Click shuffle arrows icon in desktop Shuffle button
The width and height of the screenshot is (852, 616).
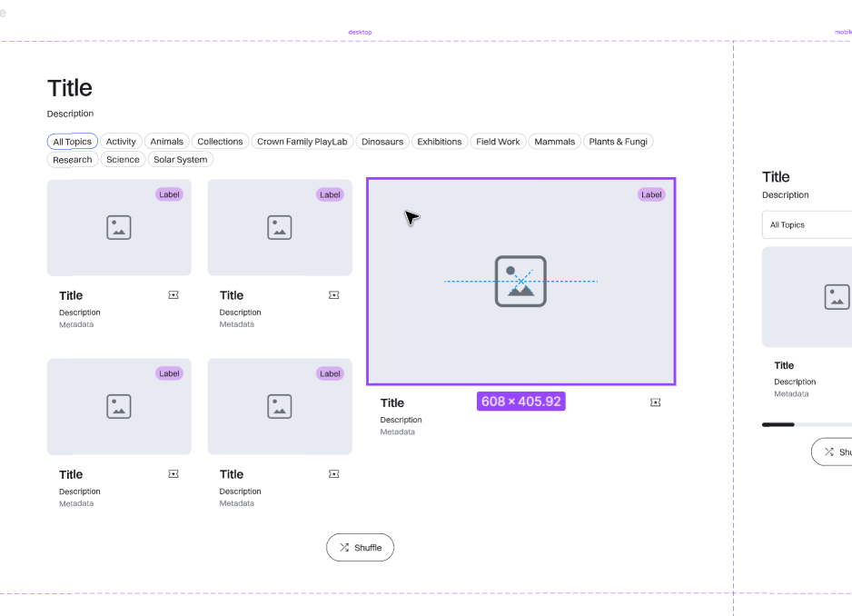[x=344, y=548]
